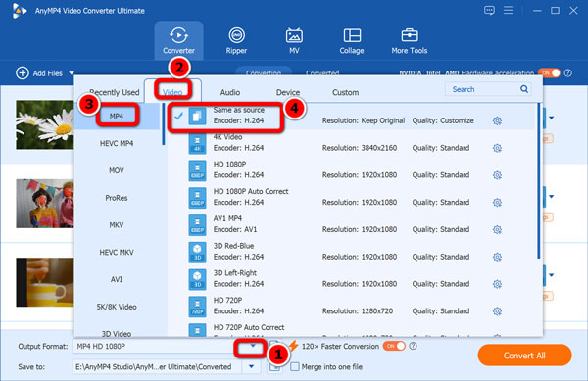The height and width of the screenshot is (381, 588).
Task: Expand the Add Files dropdown arrow
Action: point(72,73)
